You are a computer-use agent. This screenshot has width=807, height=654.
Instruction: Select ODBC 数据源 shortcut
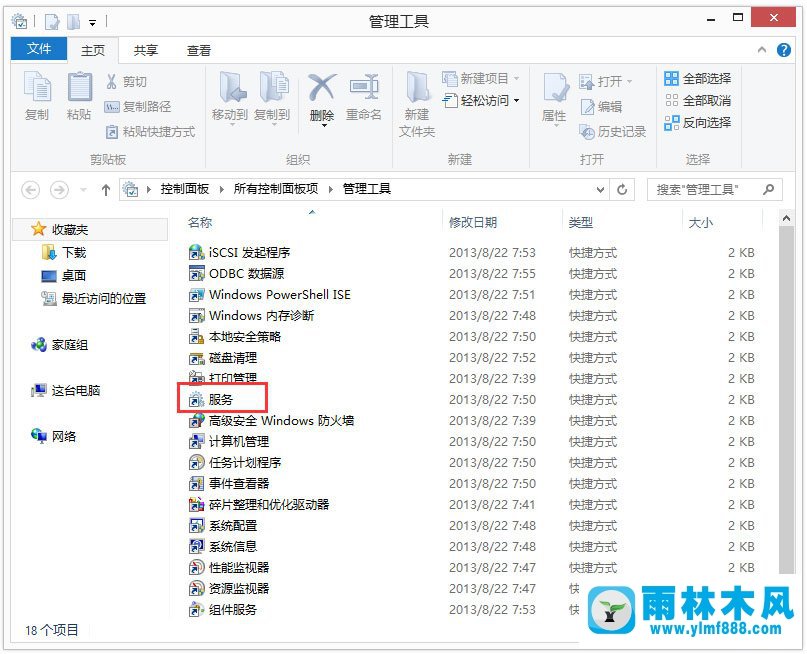pos(236,274)
